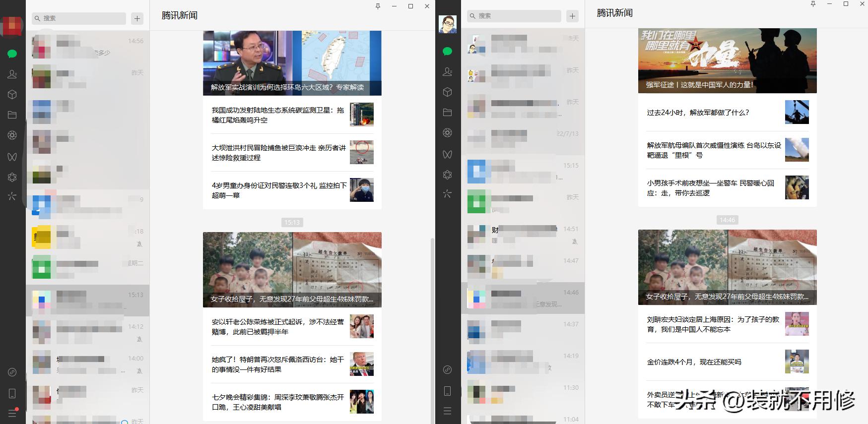Open Chat Files folder icon in right window
This screenshot has height=424, width=868.
coord(447,112)
